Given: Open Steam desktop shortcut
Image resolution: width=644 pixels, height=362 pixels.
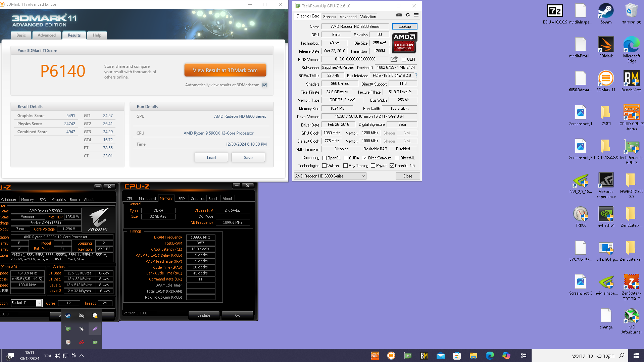Looking at the screenshot, I should click(606, 14).
